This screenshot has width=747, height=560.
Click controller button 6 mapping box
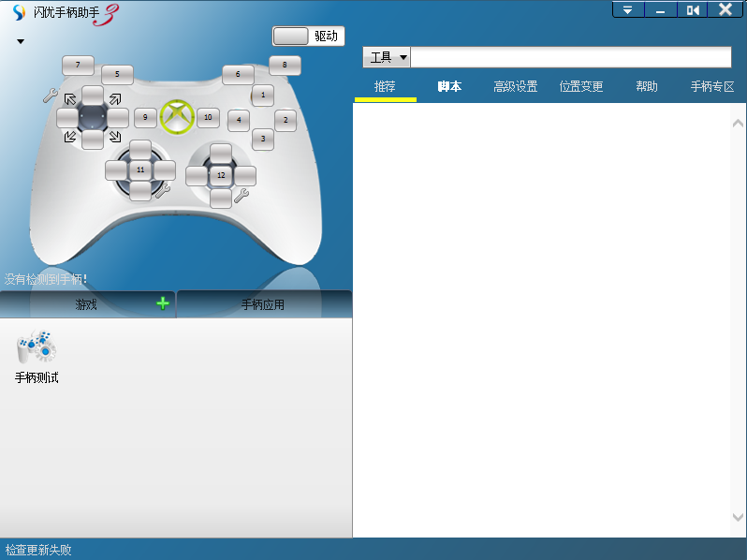(238, 74)
